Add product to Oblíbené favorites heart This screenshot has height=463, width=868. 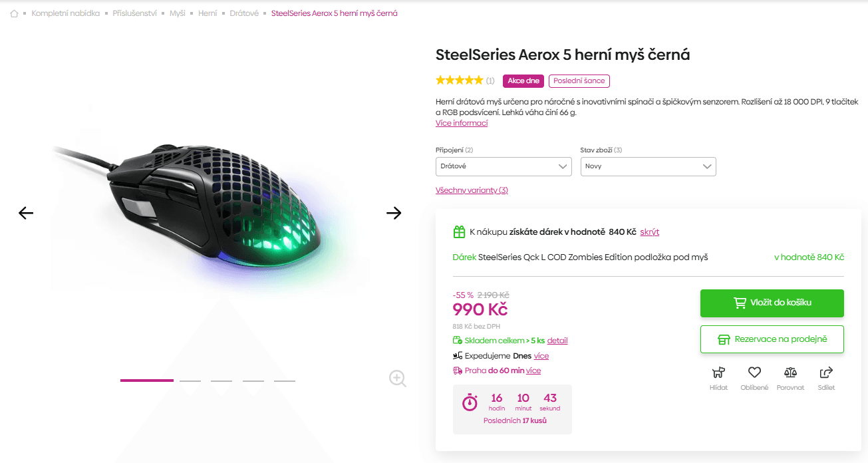point(754,373)
